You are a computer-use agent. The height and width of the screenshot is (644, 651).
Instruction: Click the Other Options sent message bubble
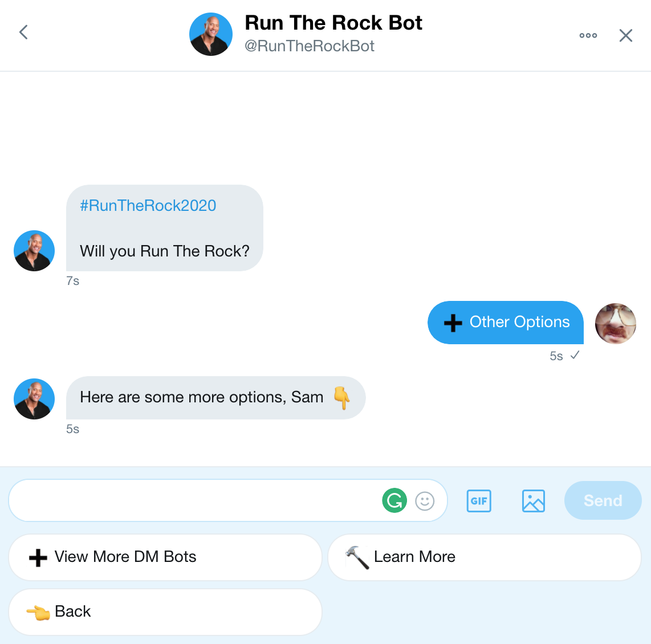(x=505, y=323)
